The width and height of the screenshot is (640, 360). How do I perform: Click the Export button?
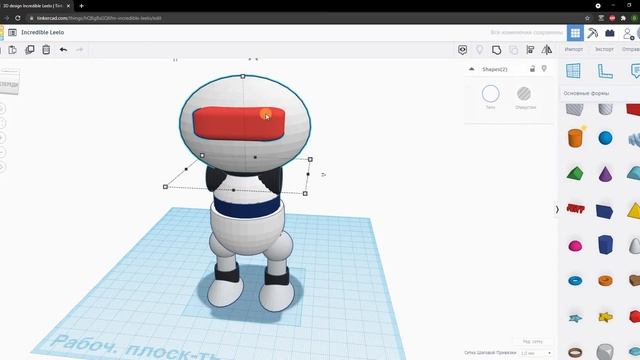tap(604, 49)
